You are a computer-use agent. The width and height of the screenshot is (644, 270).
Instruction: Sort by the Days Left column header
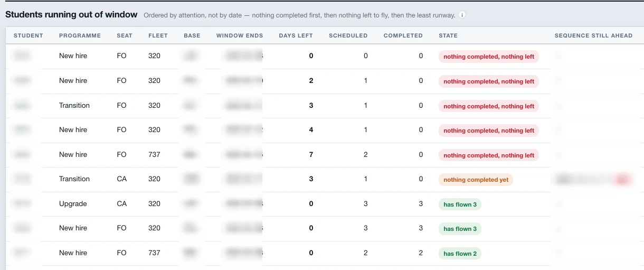click(x=296, y=35)
